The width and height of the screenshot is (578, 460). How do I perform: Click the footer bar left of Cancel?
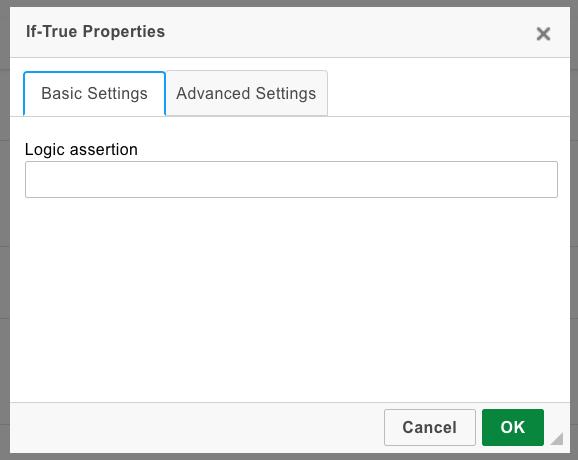[195, 428]
